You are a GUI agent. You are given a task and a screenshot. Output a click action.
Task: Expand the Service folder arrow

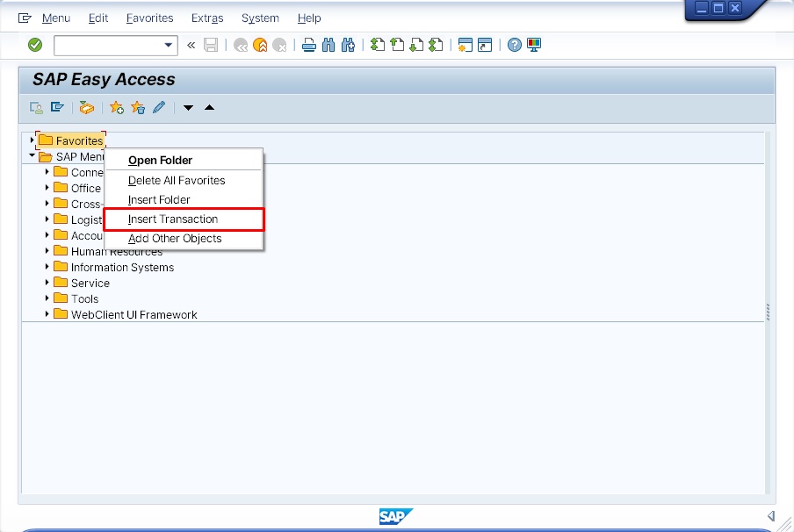47,283
